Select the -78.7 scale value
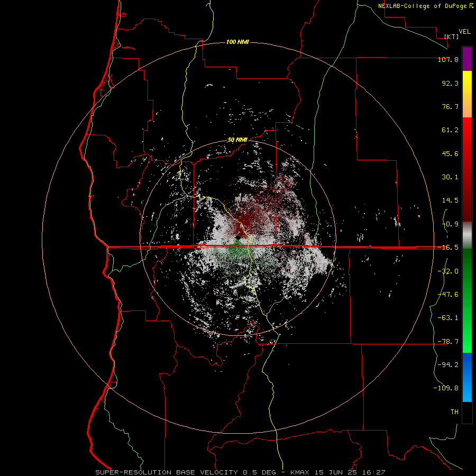This screenshot has height=476, width=476. (448, 342)
